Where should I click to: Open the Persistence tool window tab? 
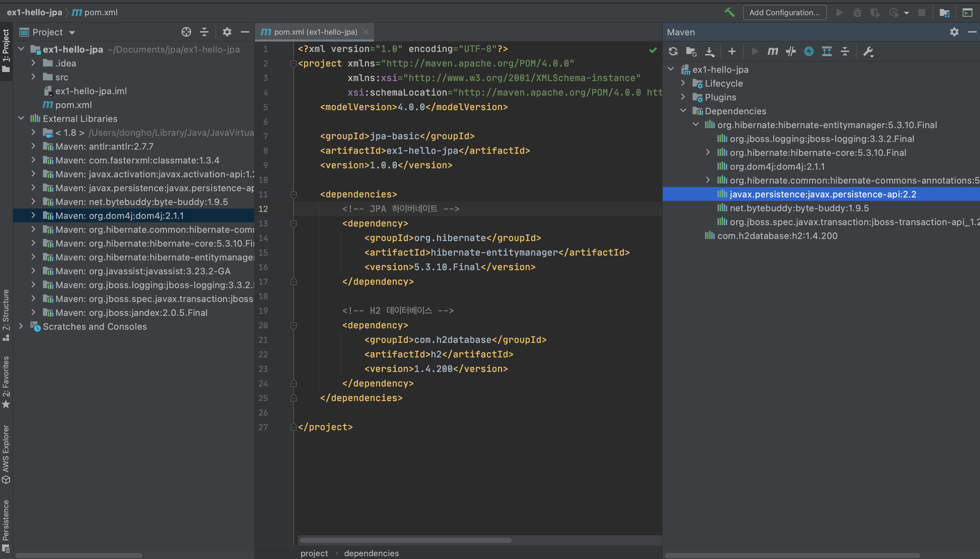(x=6, y=525)
